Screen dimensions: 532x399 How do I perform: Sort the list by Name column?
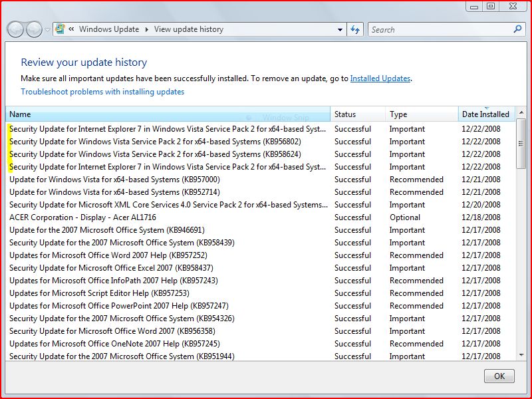(168, 114)
